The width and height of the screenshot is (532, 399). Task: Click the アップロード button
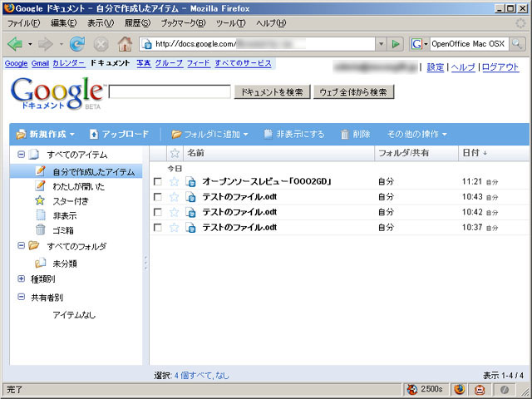(x=119, y=135)
